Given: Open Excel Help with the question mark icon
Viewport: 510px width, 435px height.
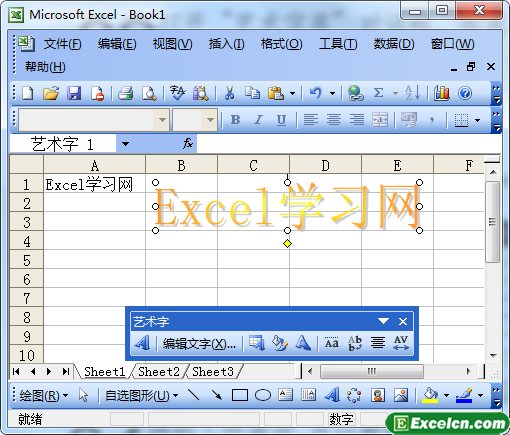Looking at the screenshot, I should click(x=465, y=93).
